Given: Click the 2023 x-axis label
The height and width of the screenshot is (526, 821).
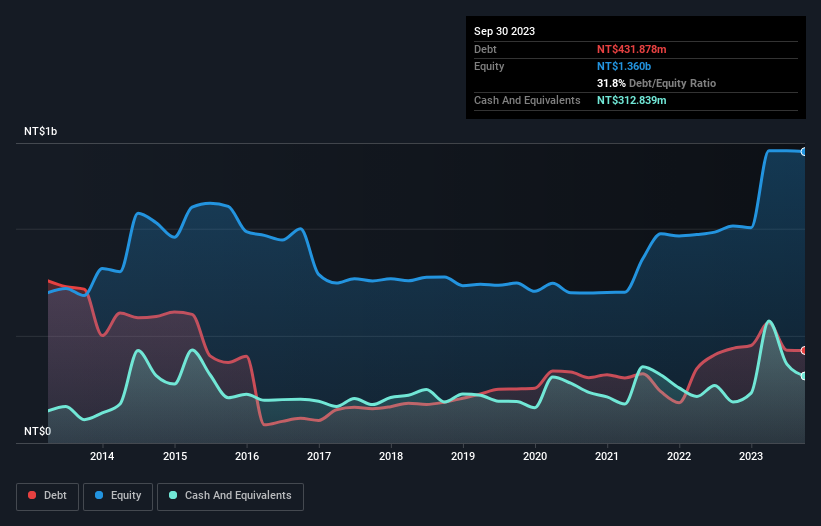Looking at the screenshot, I should [751, 456].
